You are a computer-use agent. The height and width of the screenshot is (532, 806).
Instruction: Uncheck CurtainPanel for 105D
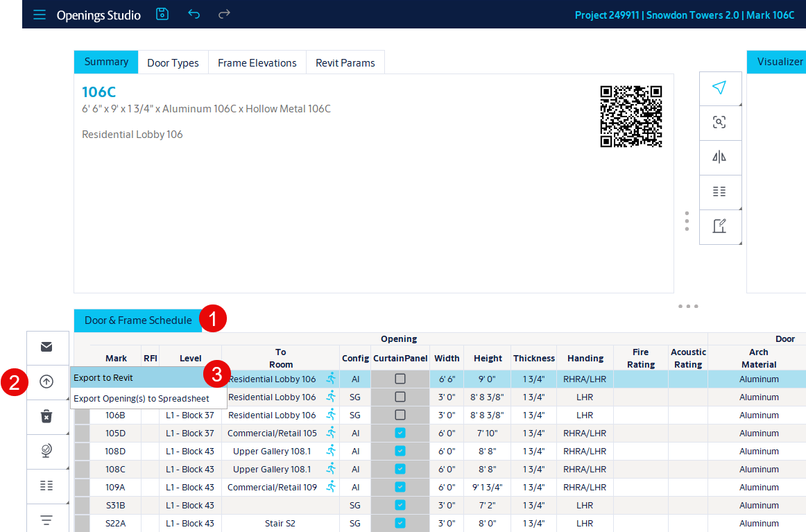point(400,433)
